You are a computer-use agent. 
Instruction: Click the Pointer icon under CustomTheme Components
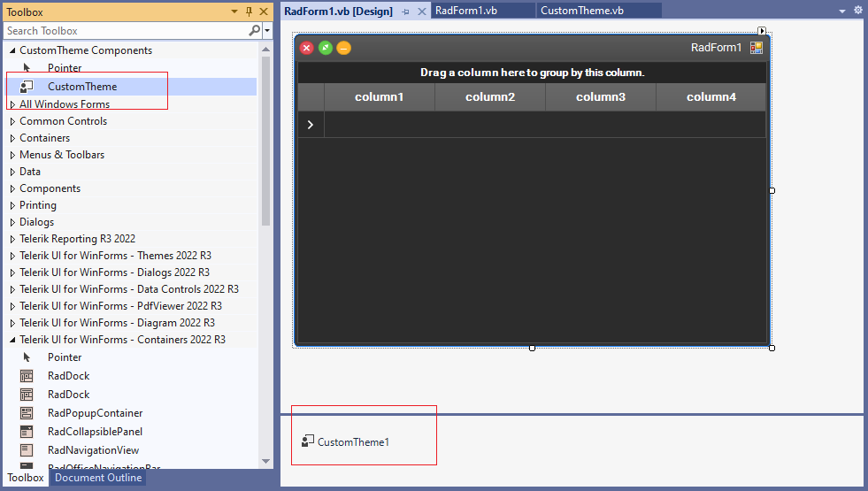pyautogui.click(x=27, y=67)
